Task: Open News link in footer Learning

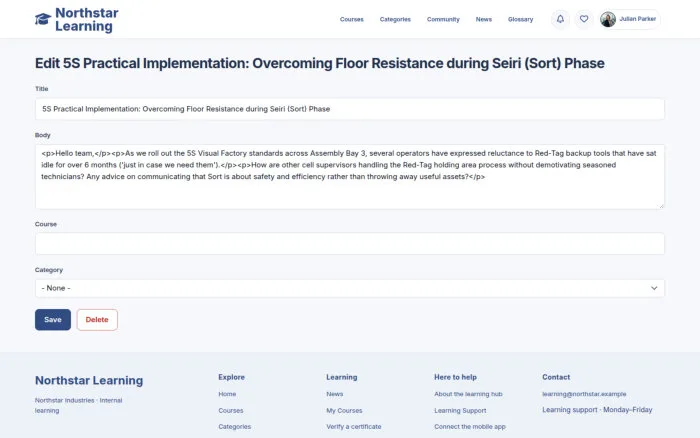Action: point(335,394)
